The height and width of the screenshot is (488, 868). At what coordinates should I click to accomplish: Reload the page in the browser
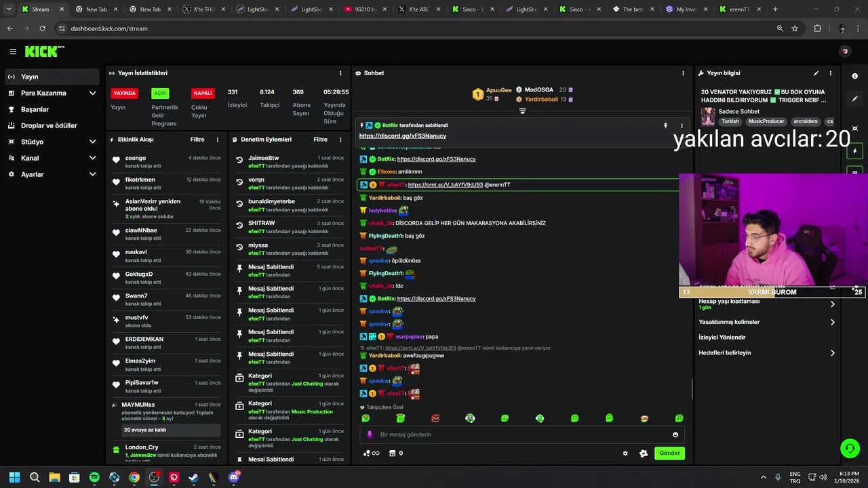pyautogui.click(x=42, y=28)
